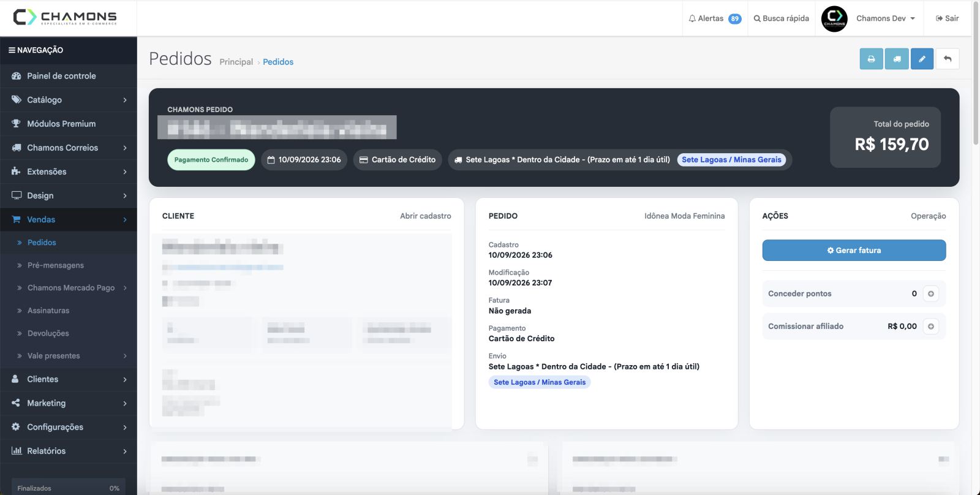Click the Pagamento Confirmado status badge
This screenshot has width=980, height=495.
pos(211,160)
